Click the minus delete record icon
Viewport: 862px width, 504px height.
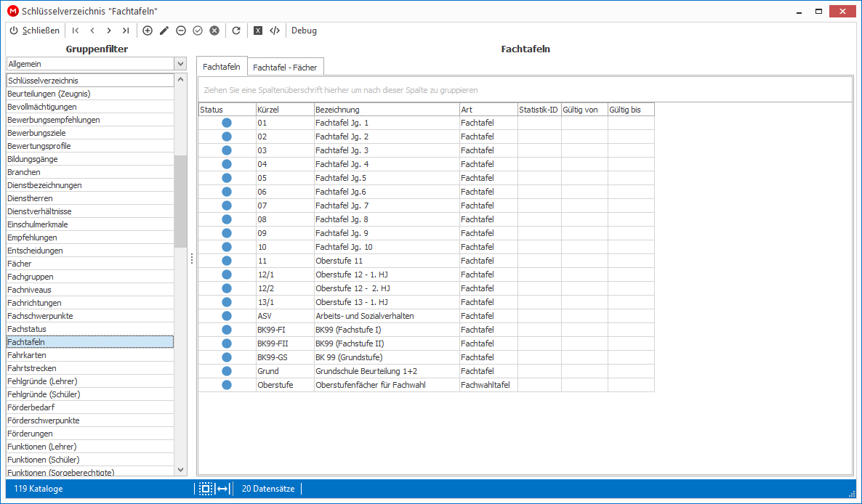coord(181,31)
